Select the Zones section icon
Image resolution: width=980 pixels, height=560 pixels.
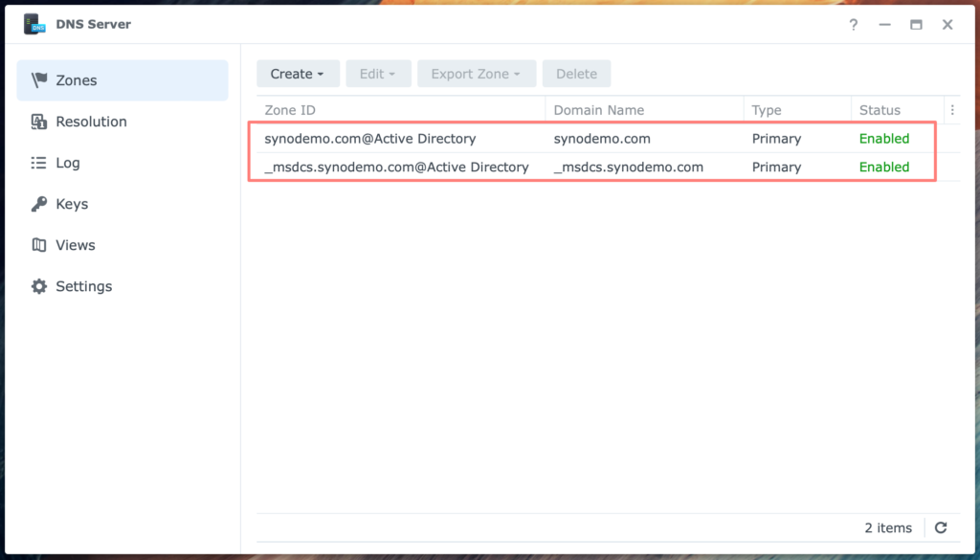pyautogui.click(x=36, y=80)
